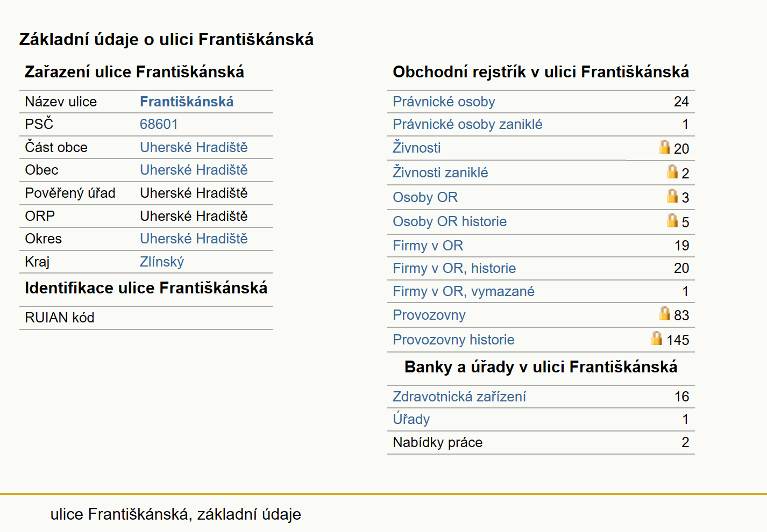This screenshot has width=767, height=532.
Task: Open the postal code 68601 link
Action: click(159, 124)
